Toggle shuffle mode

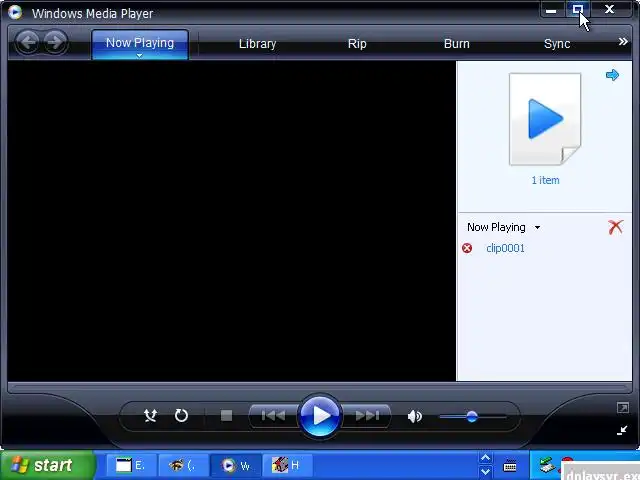[x=151, y=416]
